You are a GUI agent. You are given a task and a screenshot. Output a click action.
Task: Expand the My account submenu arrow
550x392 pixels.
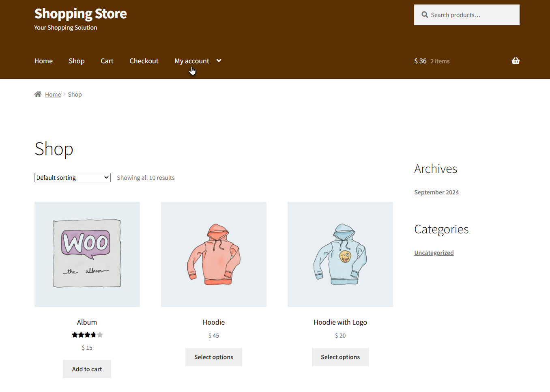click(x=219, y=61)
